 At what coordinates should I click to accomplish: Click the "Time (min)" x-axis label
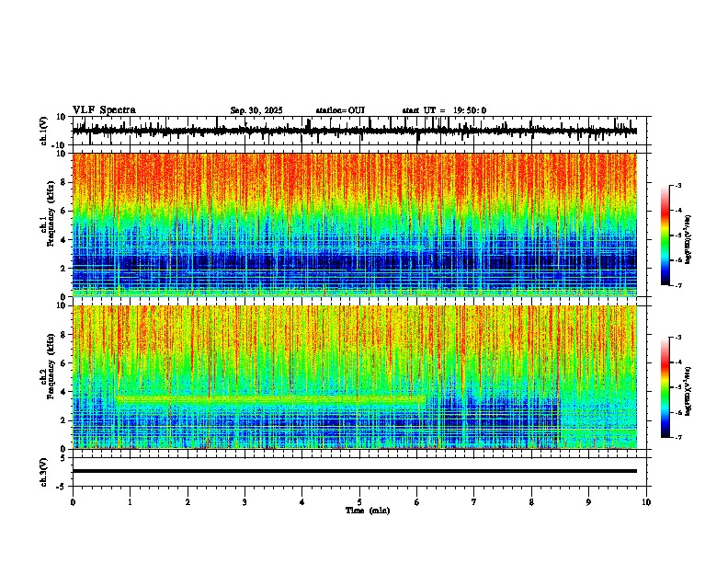pos(368,511)
